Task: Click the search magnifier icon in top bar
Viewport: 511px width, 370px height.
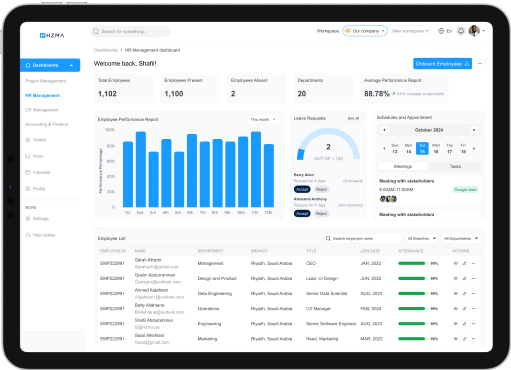Action: (96, 32)
